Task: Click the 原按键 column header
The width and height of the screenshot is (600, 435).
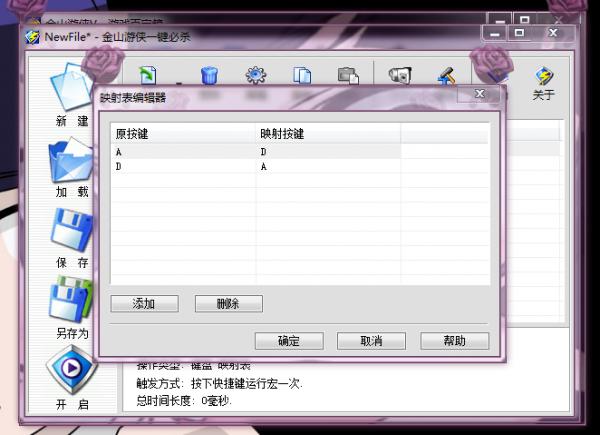Action: pos(183,134)
